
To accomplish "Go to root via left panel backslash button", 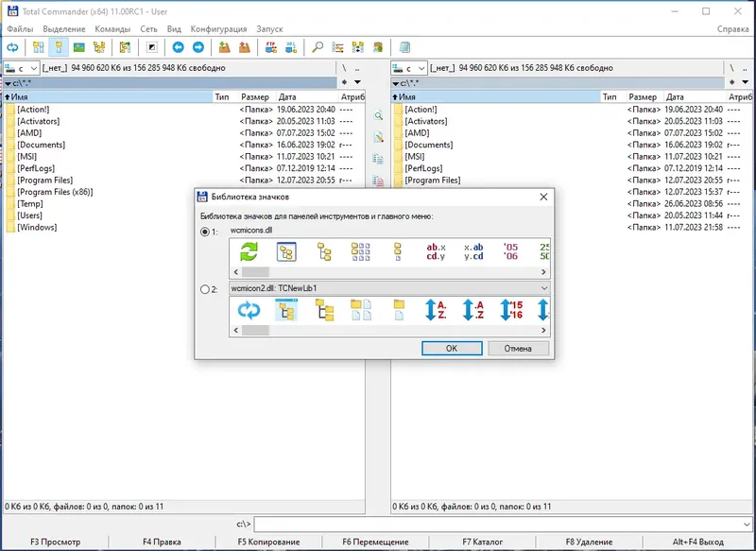I will click(x=344, y=68).
